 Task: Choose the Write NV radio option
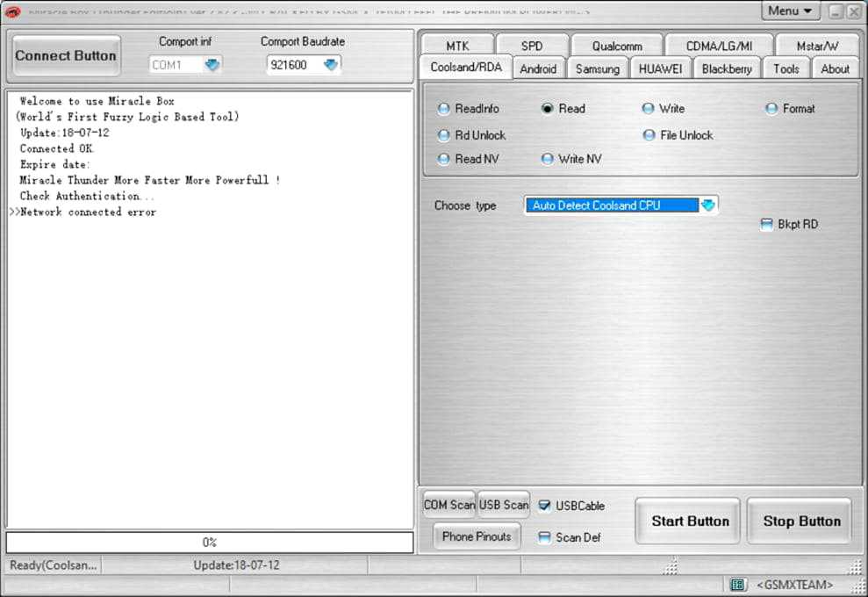(548, 159)
